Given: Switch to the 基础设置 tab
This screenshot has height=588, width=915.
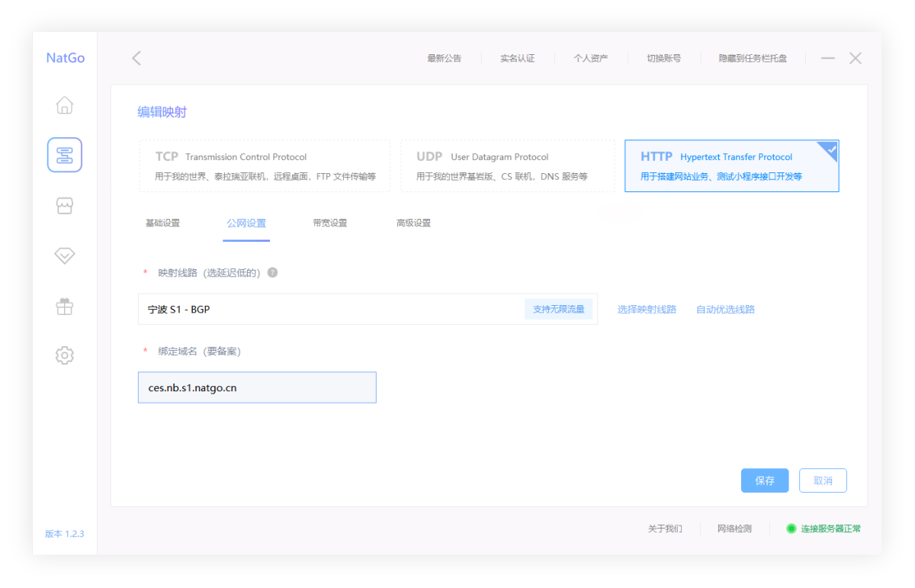Looking at the screenshot, I should 162,223.
